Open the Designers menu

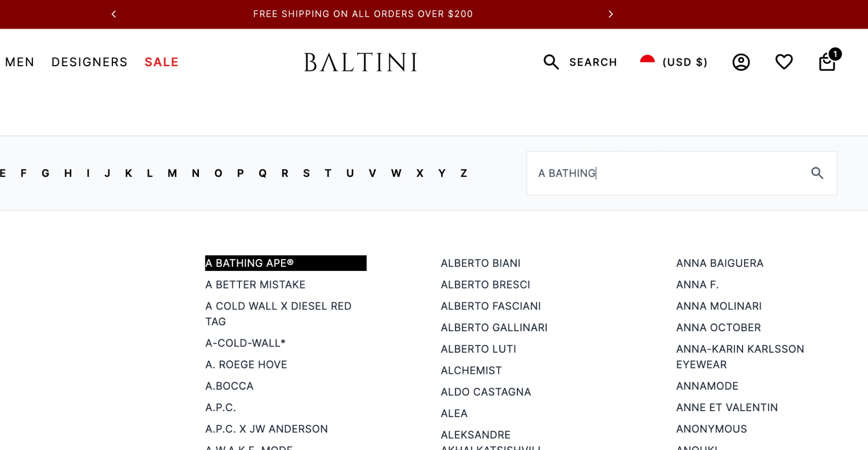pos(89,62)
